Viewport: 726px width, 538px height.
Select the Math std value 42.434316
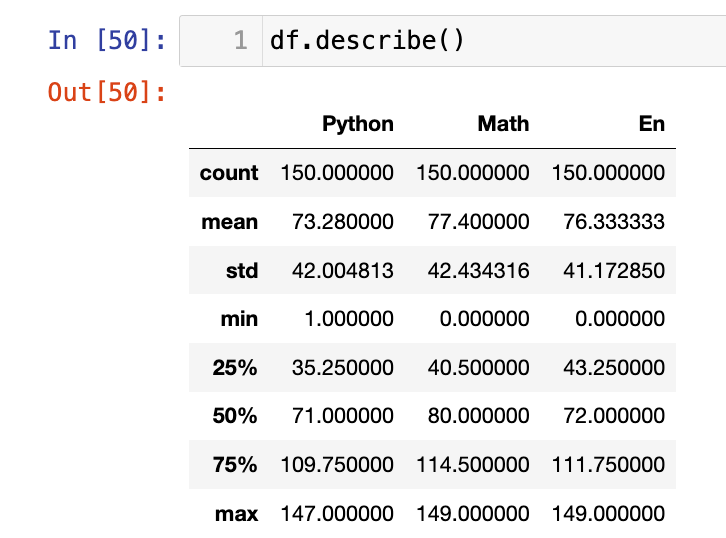click(x=473, y=271)
